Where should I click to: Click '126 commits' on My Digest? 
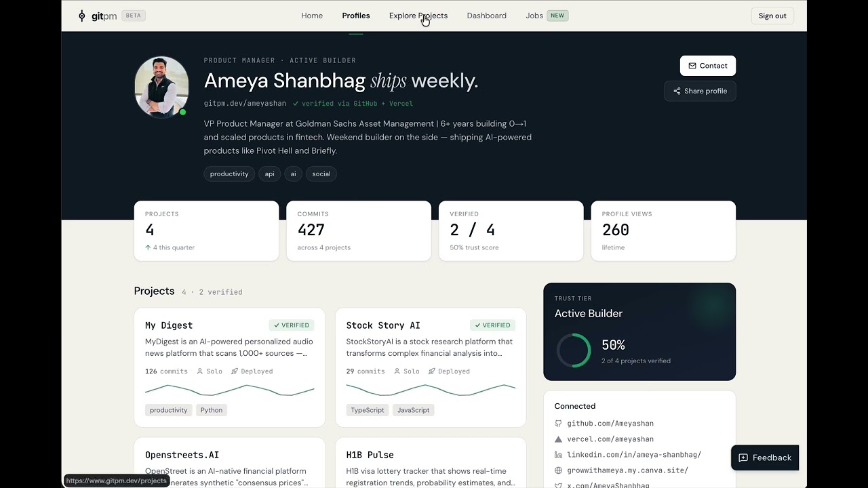[x=166, y=371]
